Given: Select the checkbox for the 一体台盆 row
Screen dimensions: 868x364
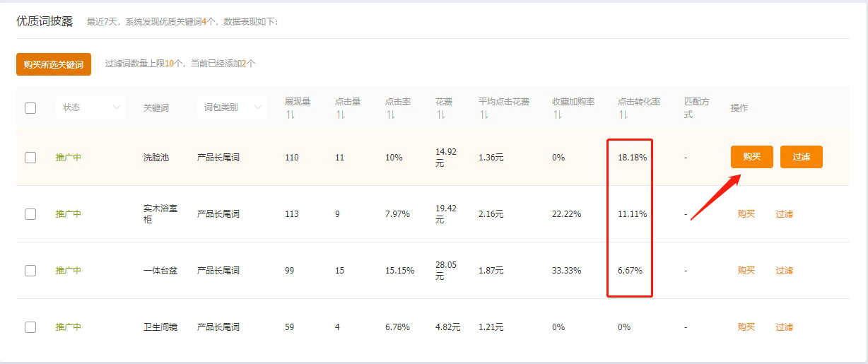Looking at the screenshot, I should 30,271.
